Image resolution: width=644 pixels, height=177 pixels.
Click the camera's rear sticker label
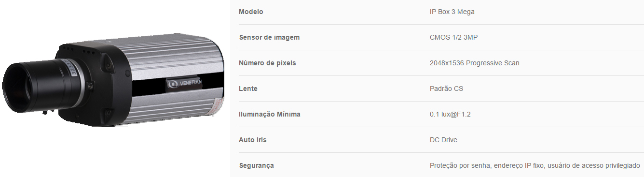(219, 105)
